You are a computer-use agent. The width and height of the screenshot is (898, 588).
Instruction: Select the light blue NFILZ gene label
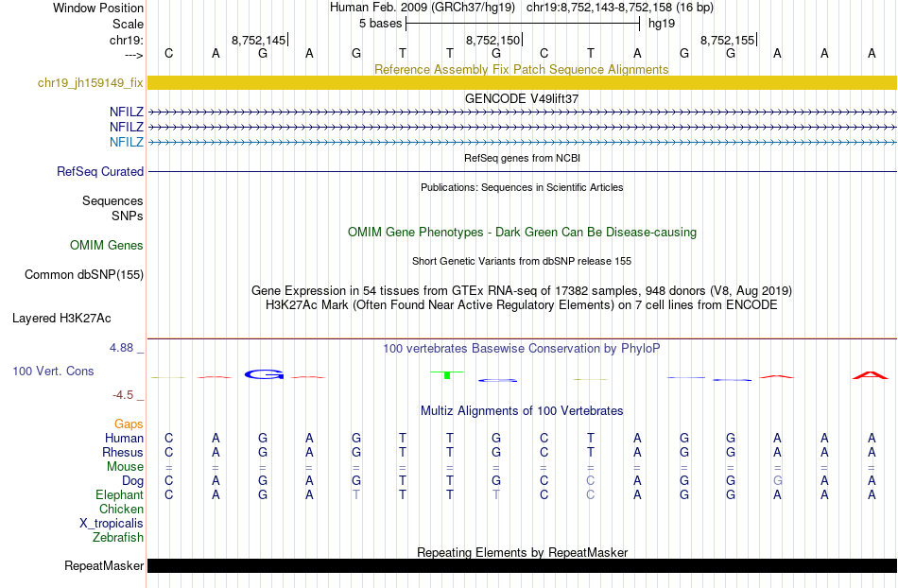[127, 142]
